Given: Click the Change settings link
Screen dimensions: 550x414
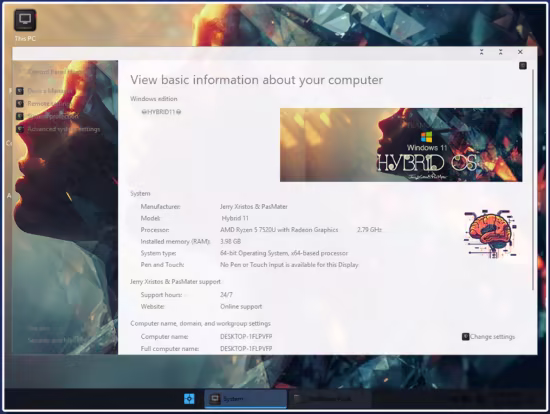Looking at the screenshot, I should click(x=492, y=336).
